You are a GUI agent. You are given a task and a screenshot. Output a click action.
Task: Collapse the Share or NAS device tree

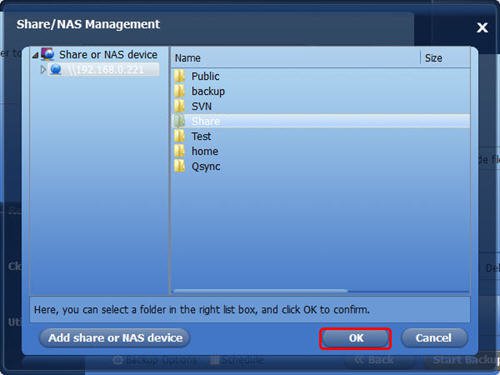coord(35,55)
